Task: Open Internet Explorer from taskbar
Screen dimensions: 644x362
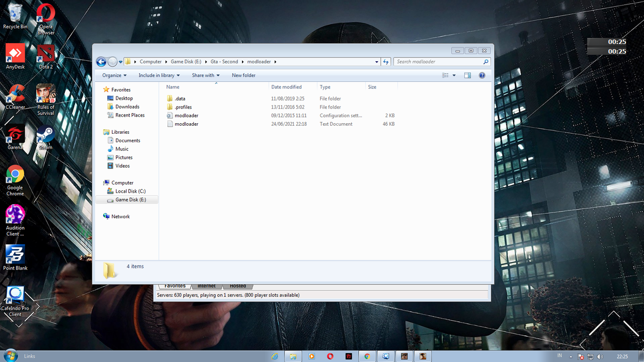Action: pos(275,356)
